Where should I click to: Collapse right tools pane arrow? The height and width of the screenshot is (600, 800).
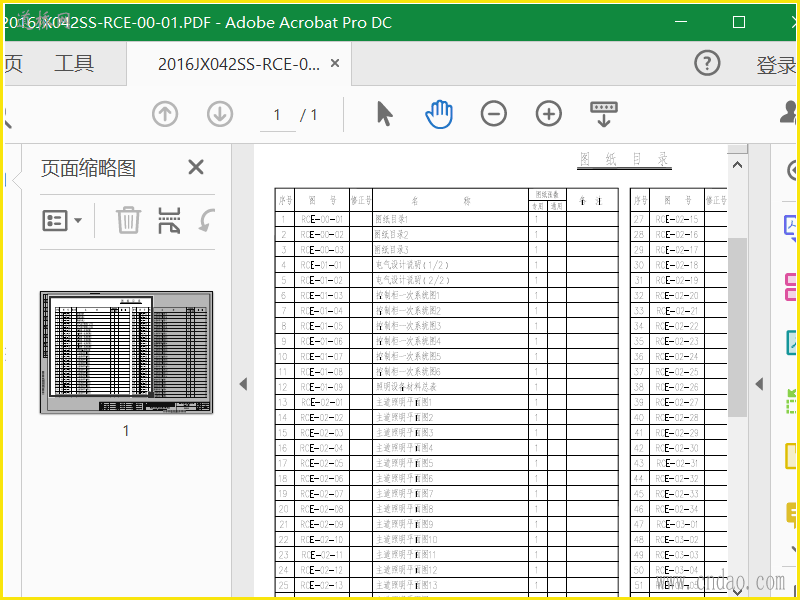(x=759, y=384)
